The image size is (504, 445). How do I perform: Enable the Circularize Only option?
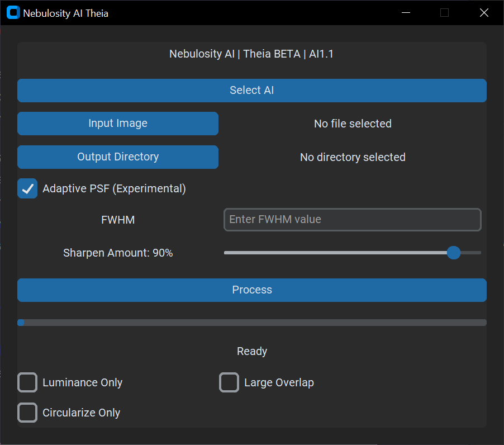(27, 412)
